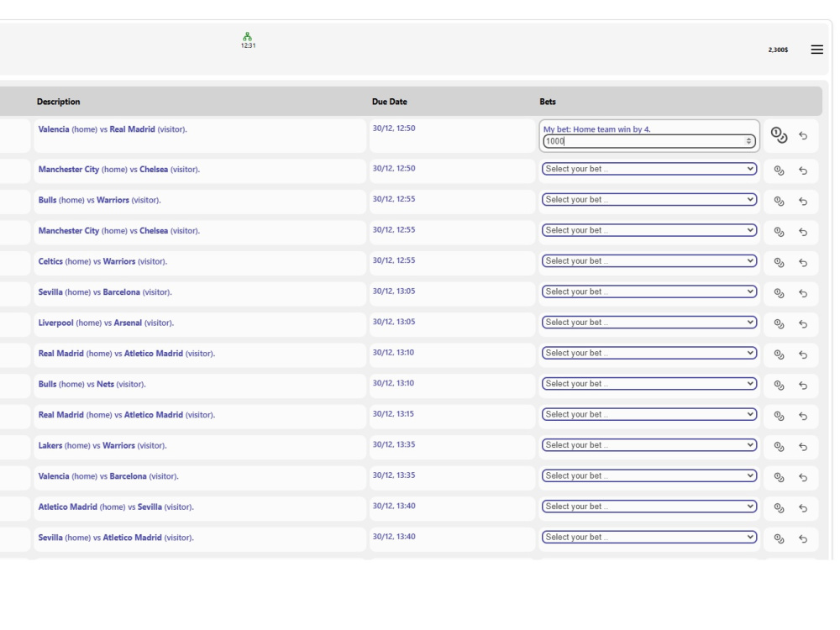Click undo icon for Sevilla (home) vs Atletico Madrid
Viewport: 840px width, 630px height.
[802, 538]
